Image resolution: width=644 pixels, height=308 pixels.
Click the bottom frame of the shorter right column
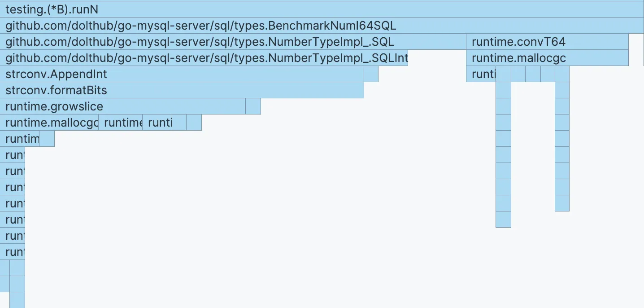point(562,203)
